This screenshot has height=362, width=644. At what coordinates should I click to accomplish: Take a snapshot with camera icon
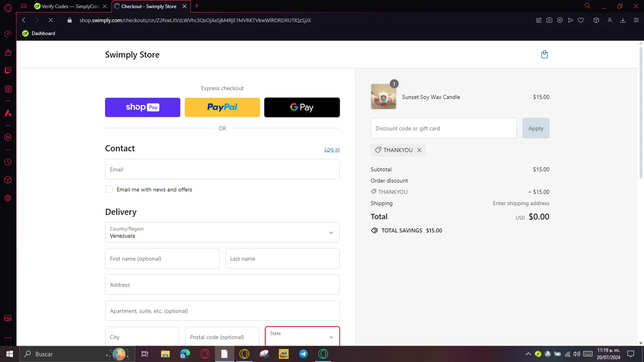tap(549, 20)
